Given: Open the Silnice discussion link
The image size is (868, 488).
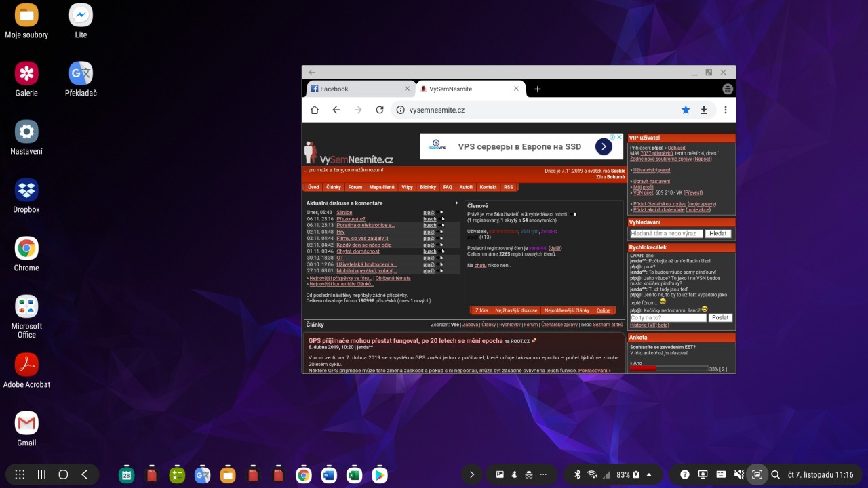Looking at the screenshot, I should coord(344,213).
